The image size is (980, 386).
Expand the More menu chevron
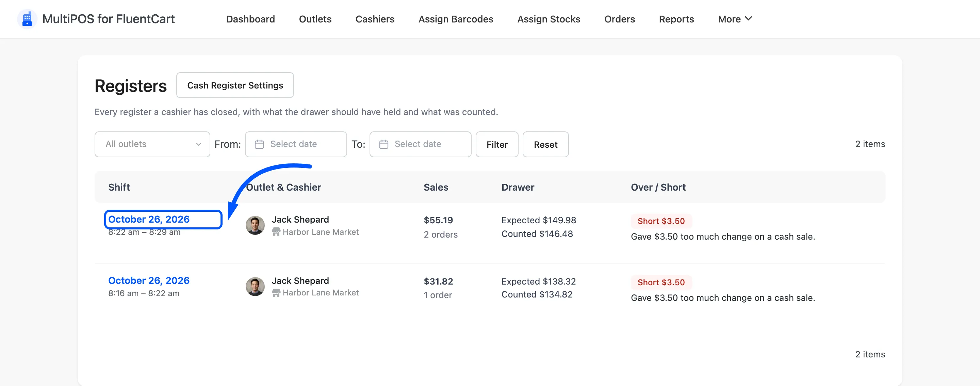[748, 19]
